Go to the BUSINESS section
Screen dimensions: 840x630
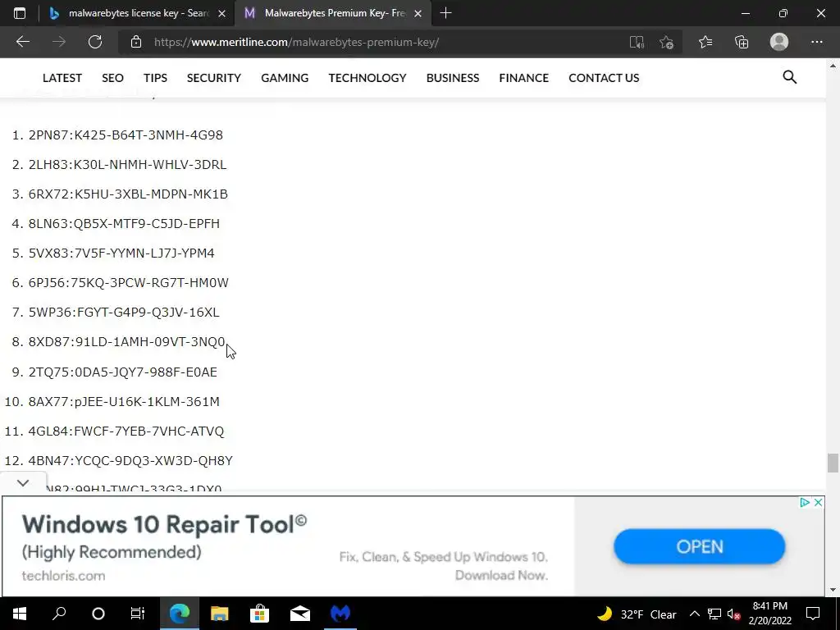[453, 78]
